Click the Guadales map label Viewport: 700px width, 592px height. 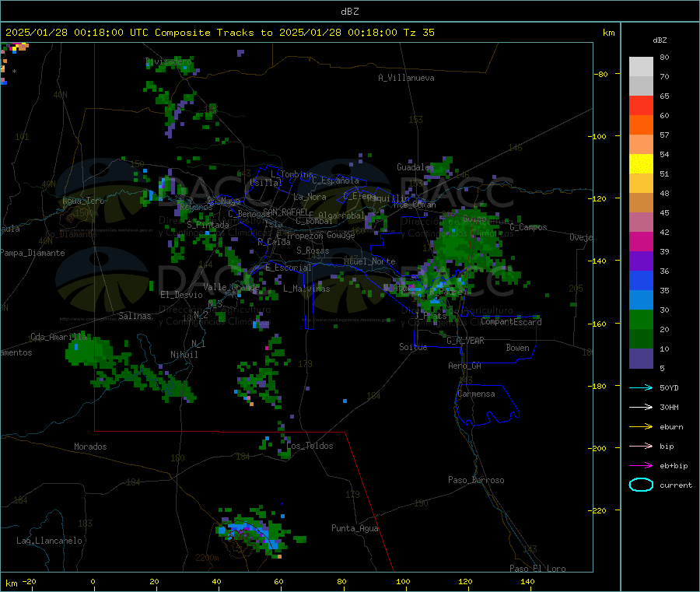coord(415,167)
